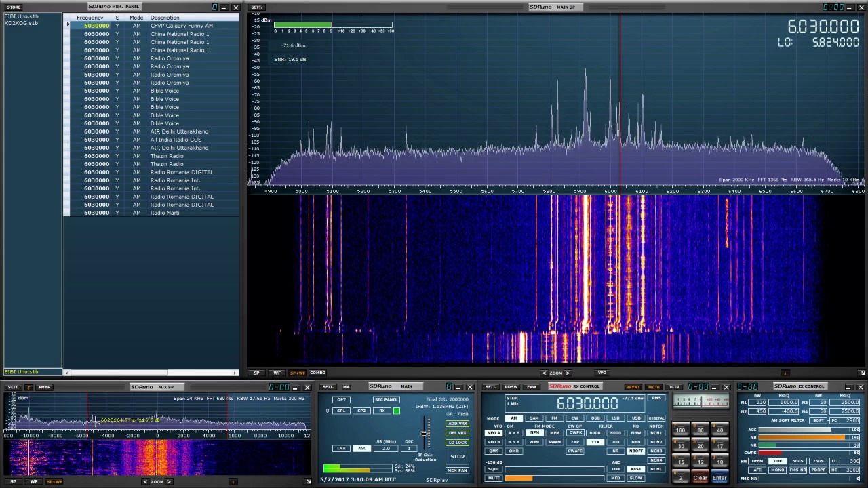The height and width of the screenshot is (488, 868).
Task: Click the green indicator next to RX button
Action: [x=397, y=411]
